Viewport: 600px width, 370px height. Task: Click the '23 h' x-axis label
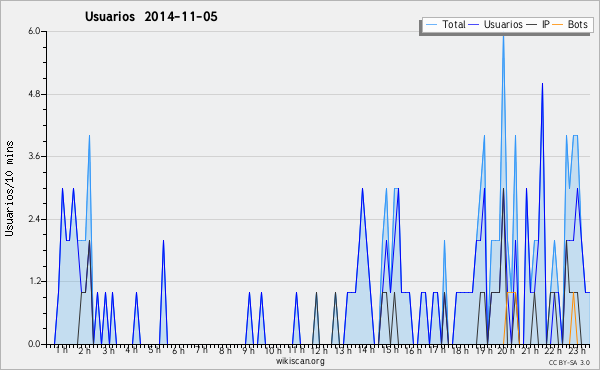coord(577,350)
